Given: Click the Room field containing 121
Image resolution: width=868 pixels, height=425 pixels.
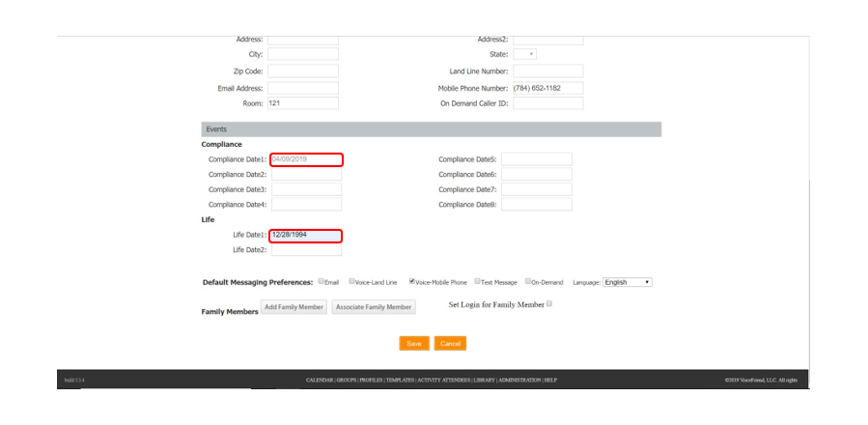Looking at the screenshot, I should [x=303, y=103].
